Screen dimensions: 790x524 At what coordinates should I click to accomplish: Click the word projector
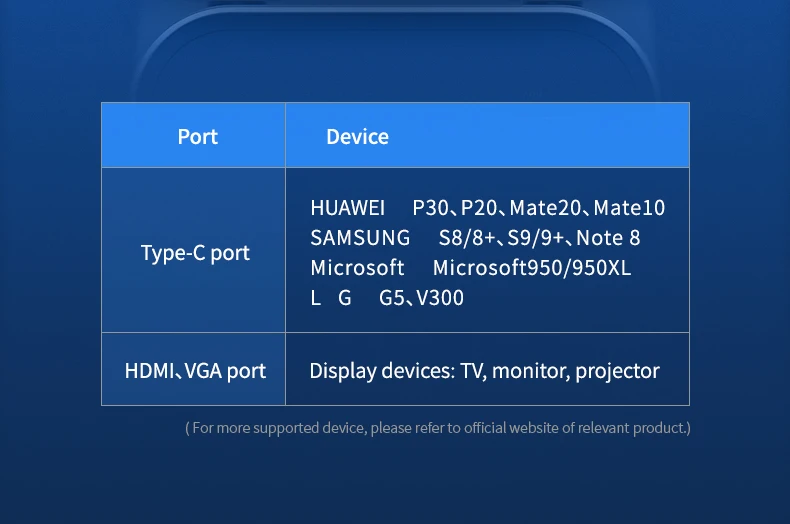point(617,371)
